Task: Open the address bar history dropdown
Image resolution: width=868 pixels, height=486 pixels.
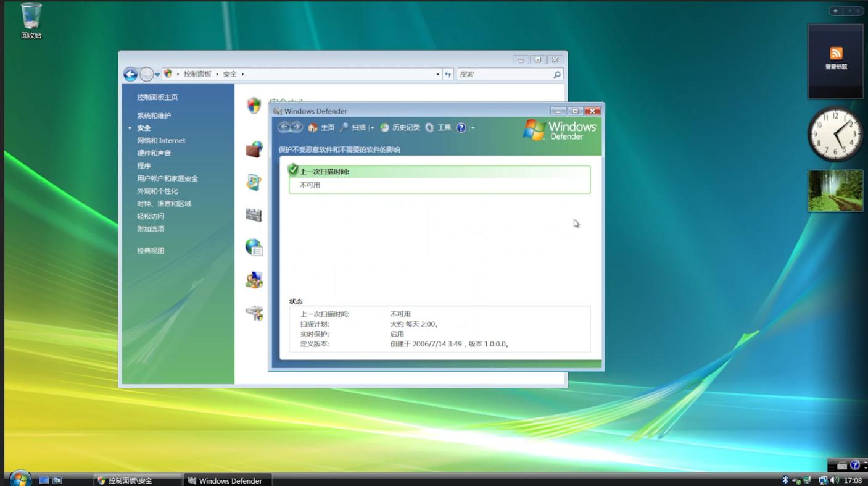Action: tap(438, 74)
